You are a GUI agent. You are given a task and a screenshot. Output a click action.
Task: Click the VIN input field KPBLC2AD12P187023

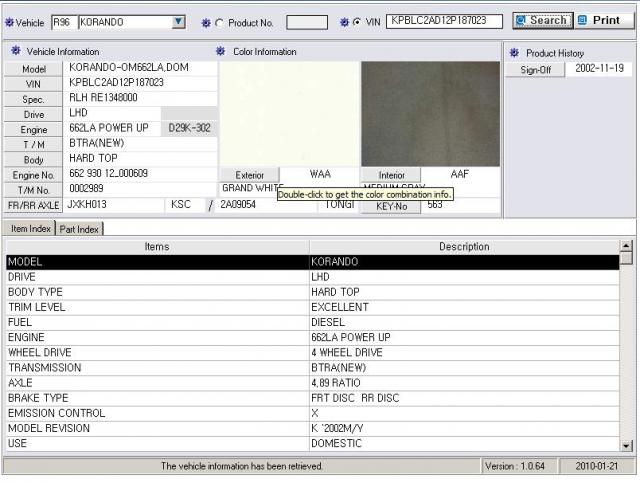444,21
